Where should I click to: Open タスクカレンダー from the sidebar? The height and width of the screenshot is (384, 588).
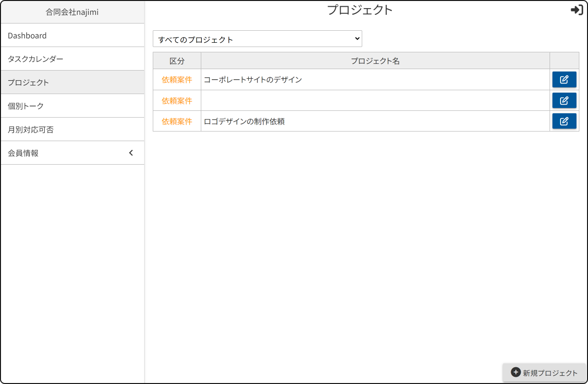point(36,59)
